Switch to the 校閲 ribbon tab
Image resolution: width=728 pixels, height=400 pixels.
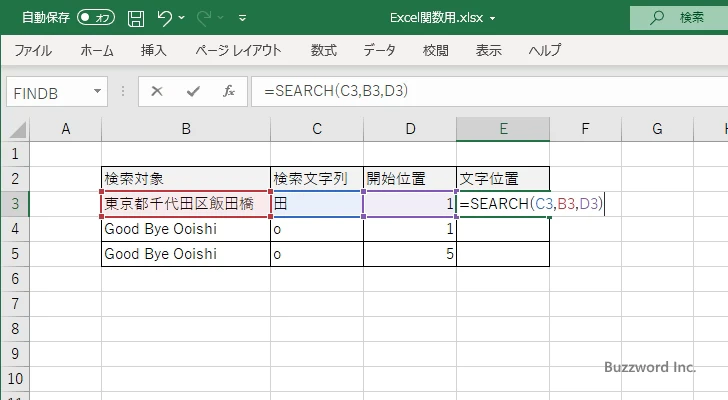[x=436, y=50]
